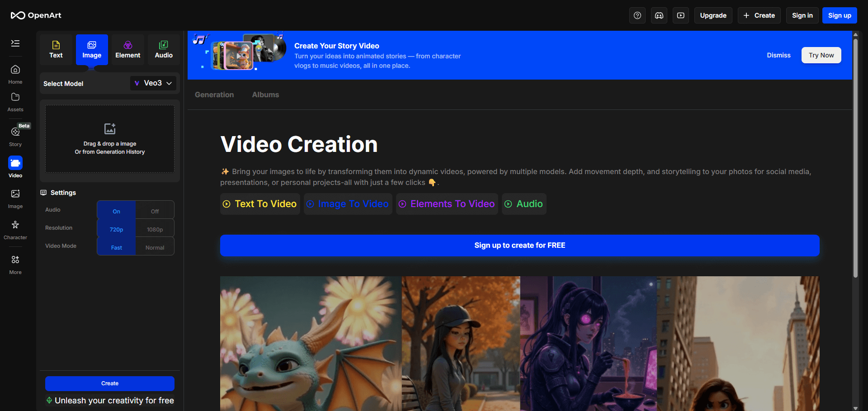Click the page vertical scrollbar
Viewport: 868px width, 411px height.
pyautogui.click(x=855, y=158)
